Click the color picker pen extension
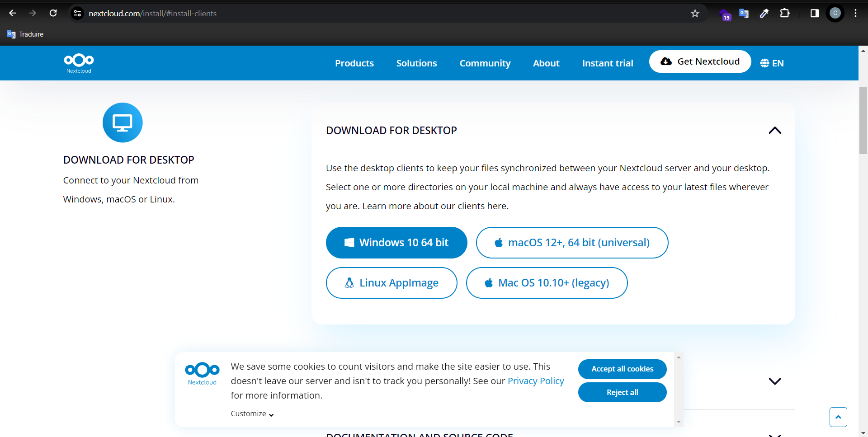This screenshot has width=868, height=437. [x=764, y=14]
